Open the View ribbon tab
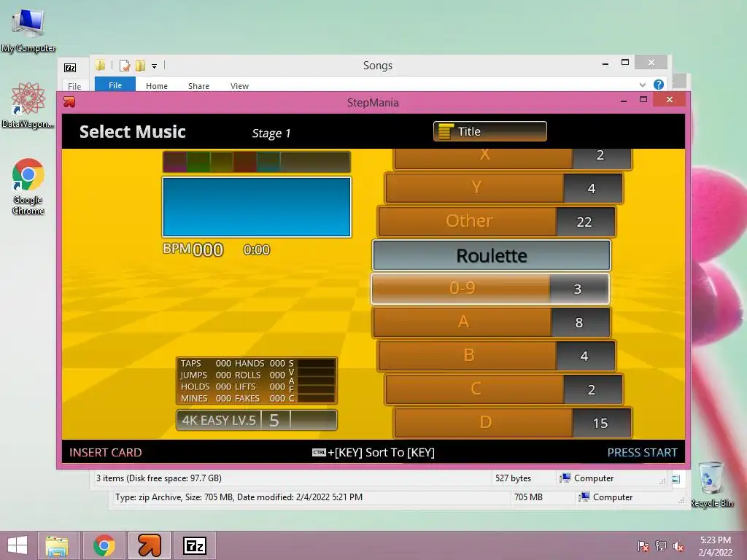Screen dimensions: 747x560 [239, 86]
